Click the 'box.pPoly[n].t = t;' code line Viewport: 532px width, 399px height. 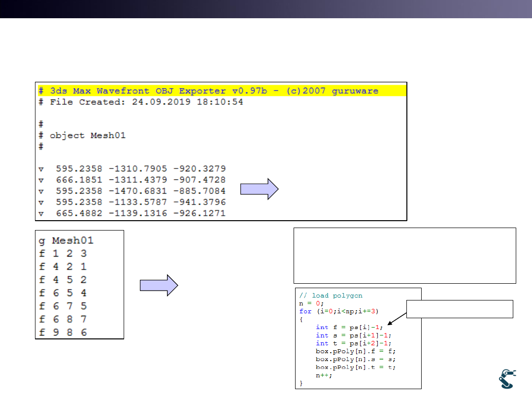click(356, 367)
